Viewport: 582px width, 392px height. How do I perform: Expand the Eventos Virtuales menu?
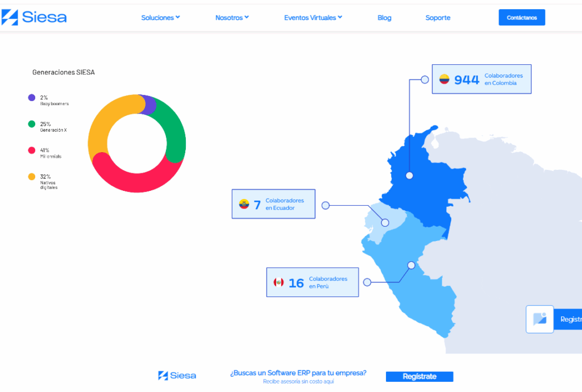313,18
